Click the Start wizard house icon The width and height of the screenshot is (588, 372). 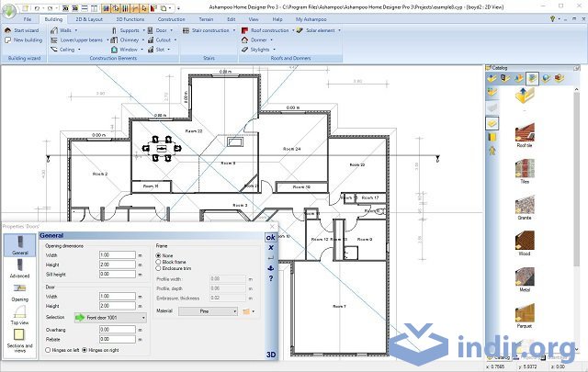pos(7,30)
